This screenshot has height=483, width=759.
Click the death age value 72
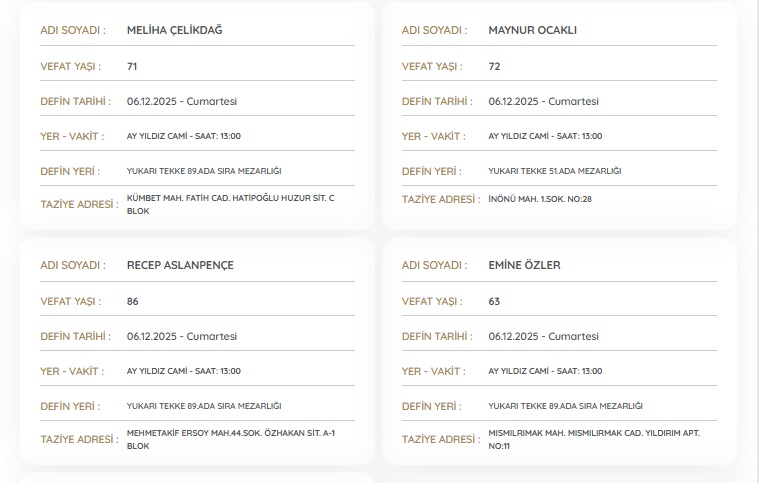[494, 66]
